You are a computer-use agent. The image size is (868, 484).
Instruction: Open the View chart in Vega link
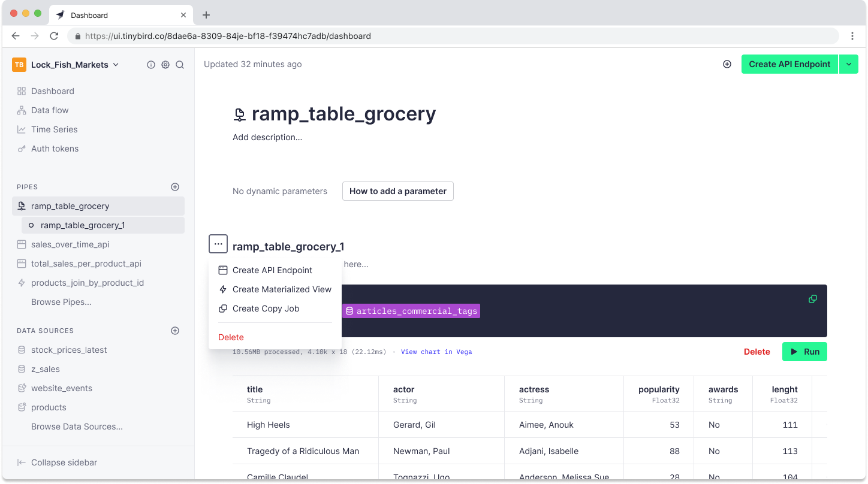coord(436,352)
